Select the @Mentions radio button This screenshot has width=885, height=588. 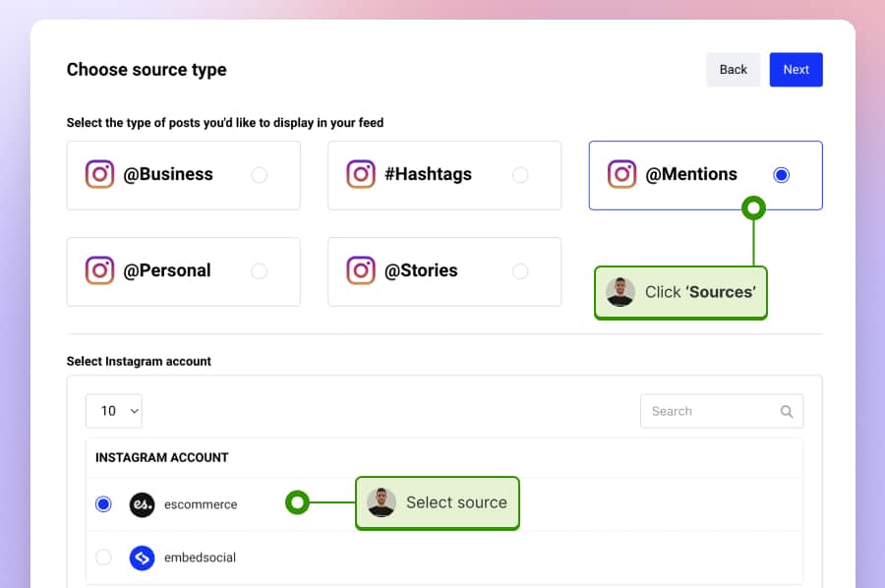(x=781, y=175)
